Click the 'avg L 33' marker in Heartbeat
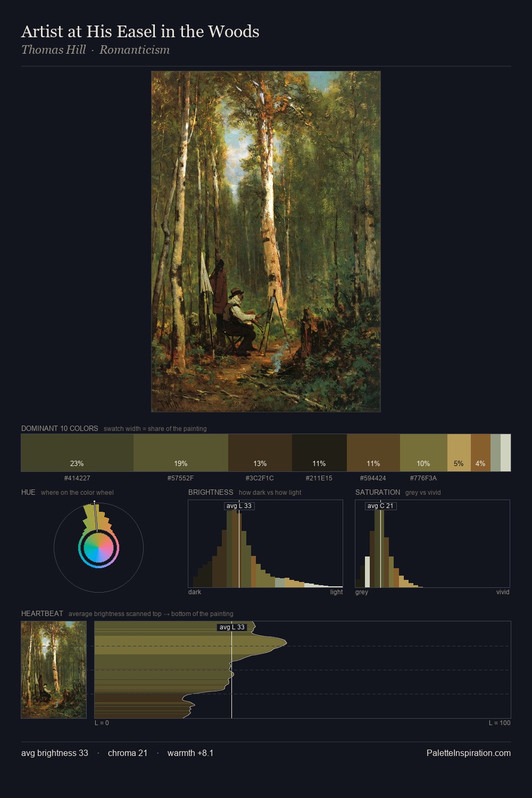Screen dimensions: 532x798 232,627
